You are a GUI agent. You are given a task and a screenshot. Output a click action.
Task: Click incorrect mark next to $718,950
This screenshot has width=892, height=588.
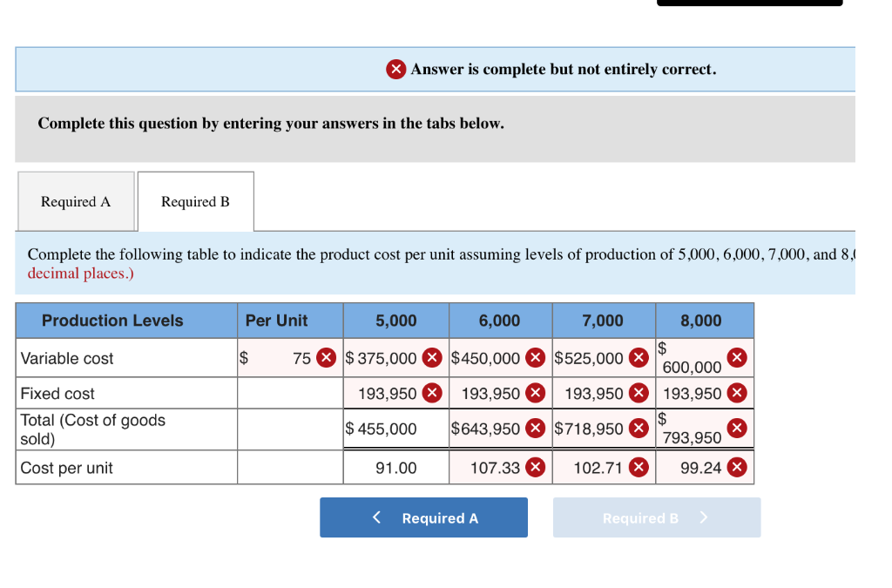pos(639,429)
